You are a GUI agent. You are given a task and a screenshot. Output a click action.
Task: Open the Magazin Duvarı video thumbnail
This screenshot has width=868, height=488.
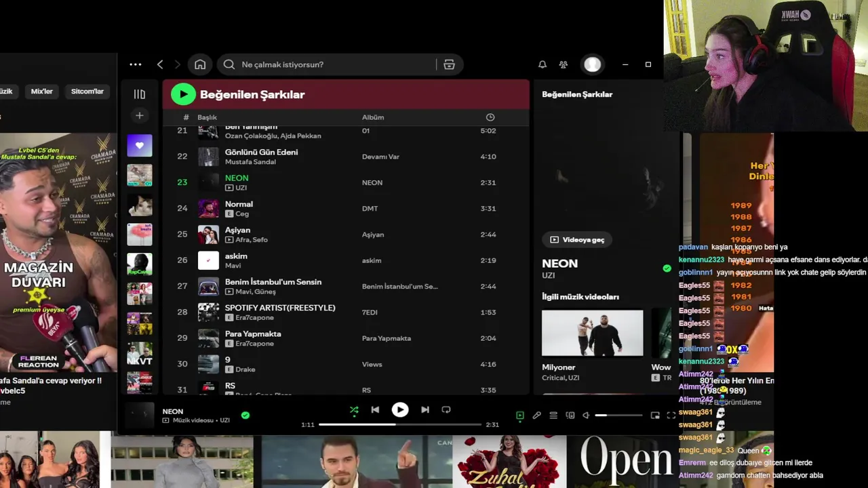pos(58,252)
